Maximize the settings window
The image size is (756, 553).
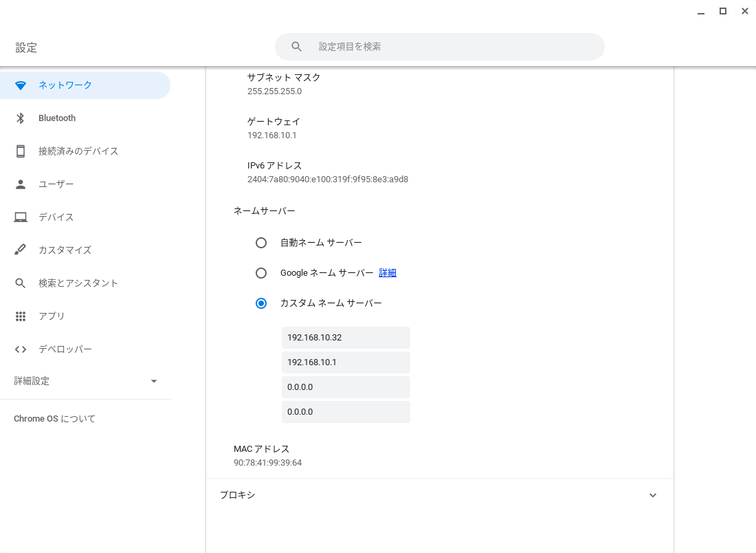click(723, 11)
